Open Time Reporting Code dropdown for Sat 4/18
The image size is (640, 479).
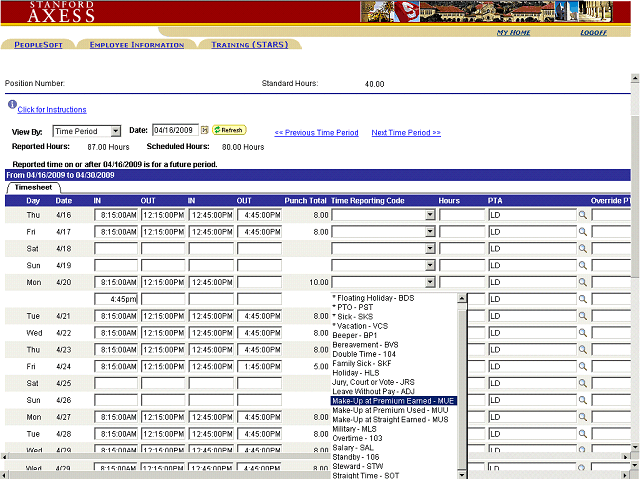click(430, 249)
